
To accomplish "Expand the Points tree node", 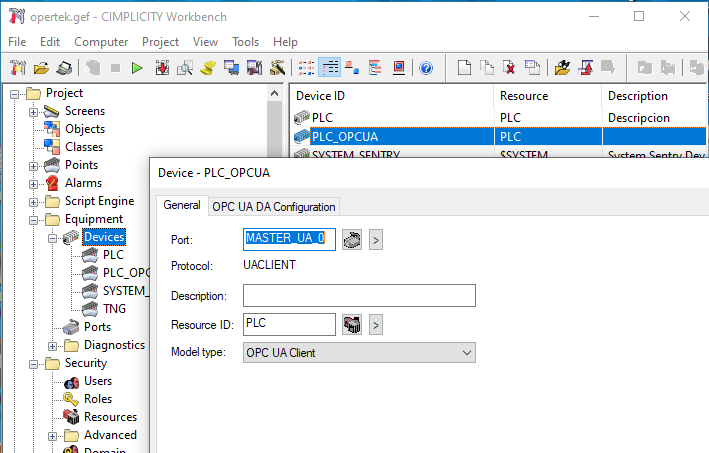I will 33,166.
